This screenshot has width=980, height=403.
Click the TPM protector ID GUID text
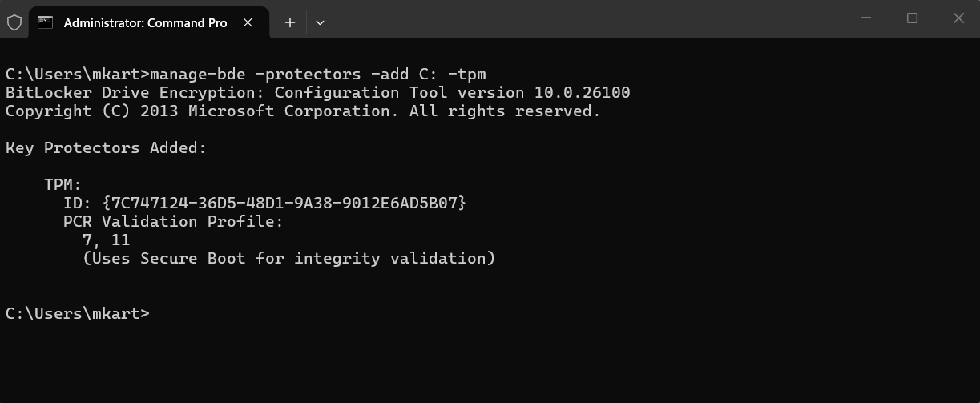coord(284,204)
